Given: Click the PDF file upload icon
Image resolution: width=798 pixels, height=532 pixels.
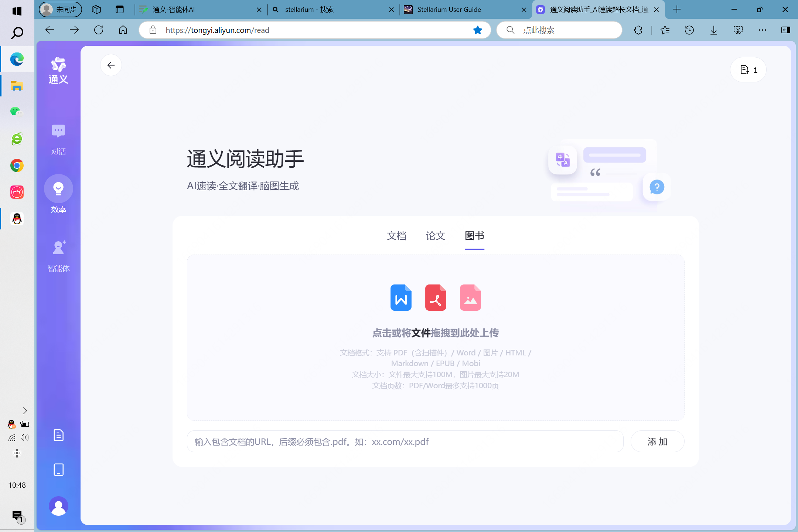Looking at the screenshot, I should pyautogui.click(x=436, y=297).
